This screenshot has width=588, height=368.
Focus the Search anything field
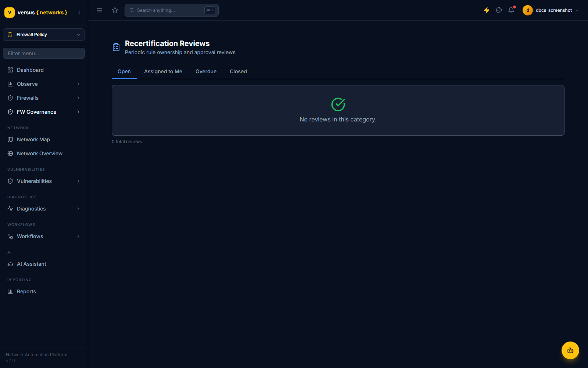coord(172,10)
